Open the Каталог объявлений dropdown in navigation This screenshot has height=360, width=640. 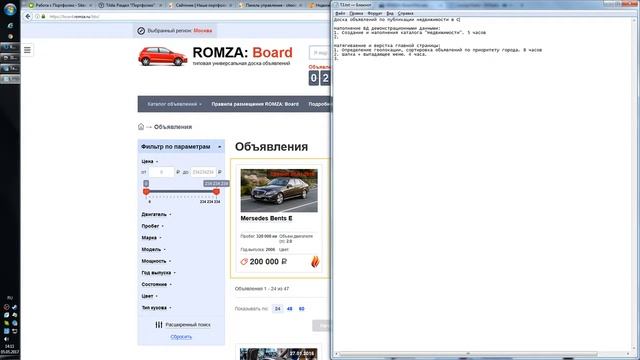coord(174,104)
